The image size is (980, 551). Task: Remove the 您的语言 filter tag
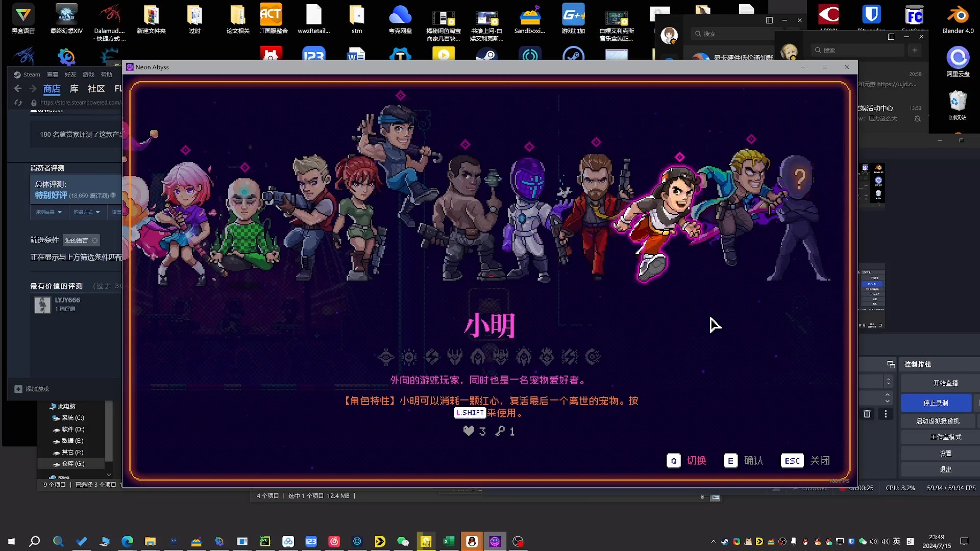pos(94,240)
